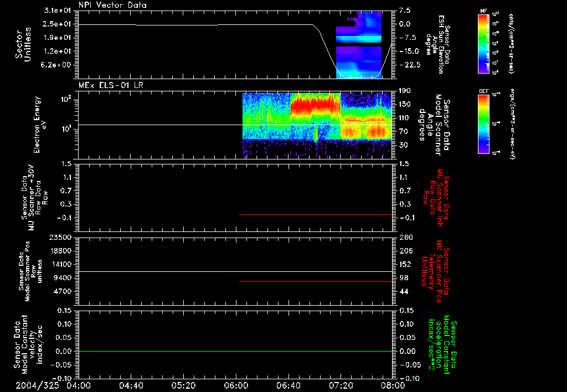Click the DEF color scale bar
Screen dimensions: 567x392
pyautogui.click(x=484, y=124)
